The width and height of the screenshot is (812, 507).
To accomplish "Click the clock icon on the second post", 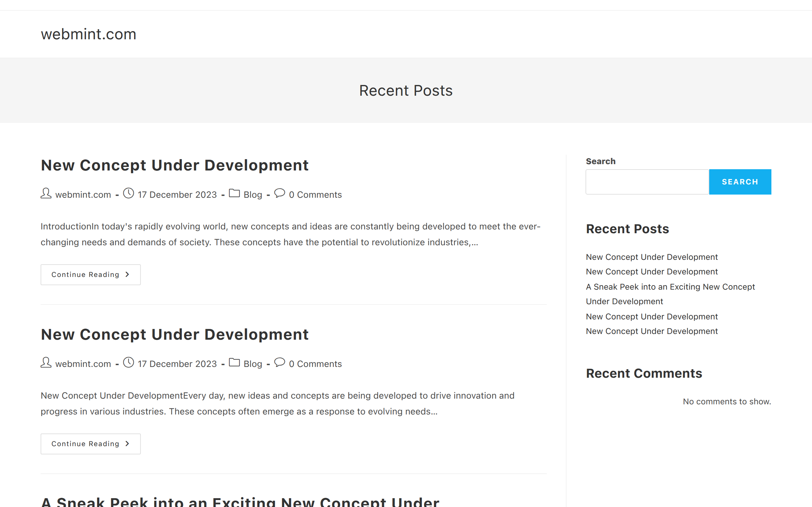I will coord(128,363).
